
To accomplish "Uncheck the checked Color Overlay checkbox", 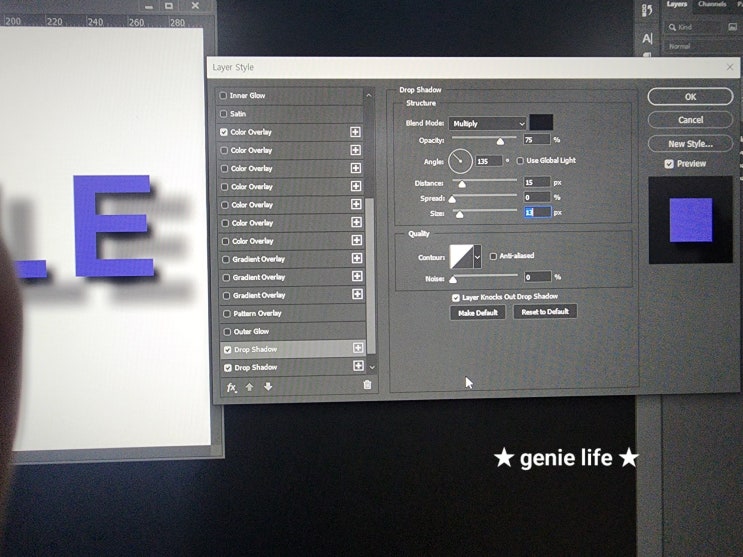I will click(224, 132).
